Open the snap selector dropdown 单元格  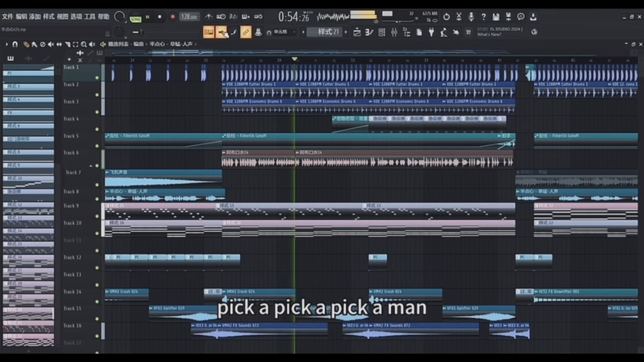[280, 32]
